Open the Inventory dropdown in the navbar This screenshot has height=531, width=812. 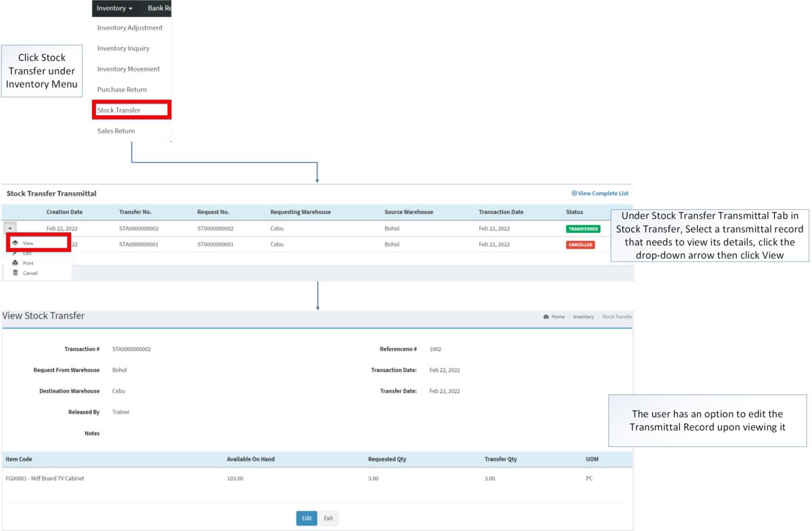tap(112, 8)
